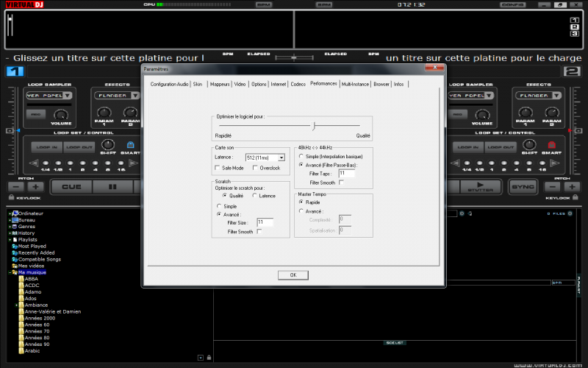Click the STUTTER play button on deck 2
Viewport: 588px width, 368px height.
click(x=480, y=187)
